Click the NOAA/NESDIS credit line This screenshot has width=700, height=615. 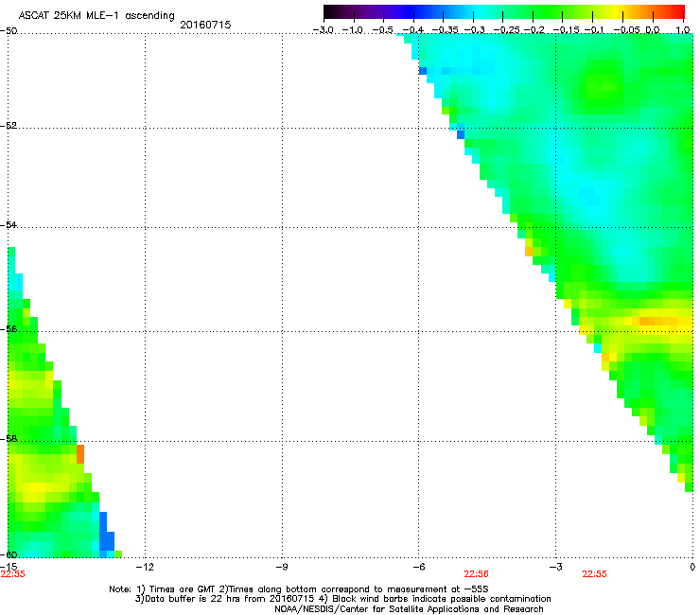tap(409, 609)
